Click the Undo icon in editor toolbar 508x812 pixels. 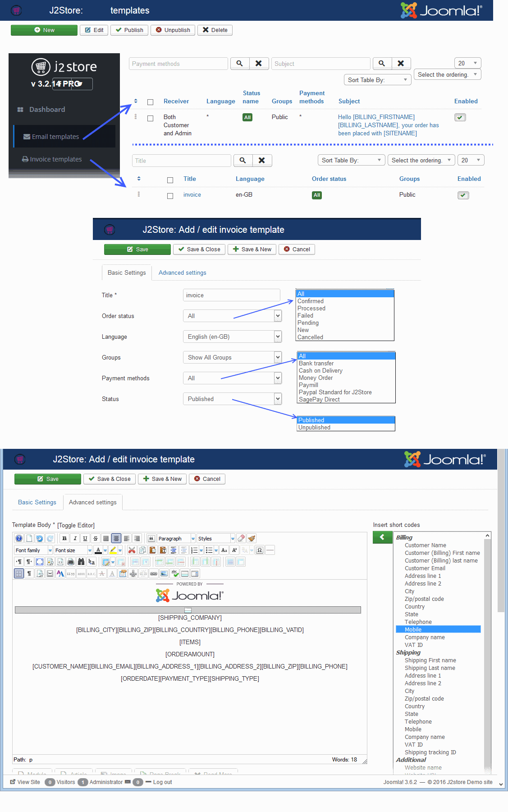(x=40, y=538)
